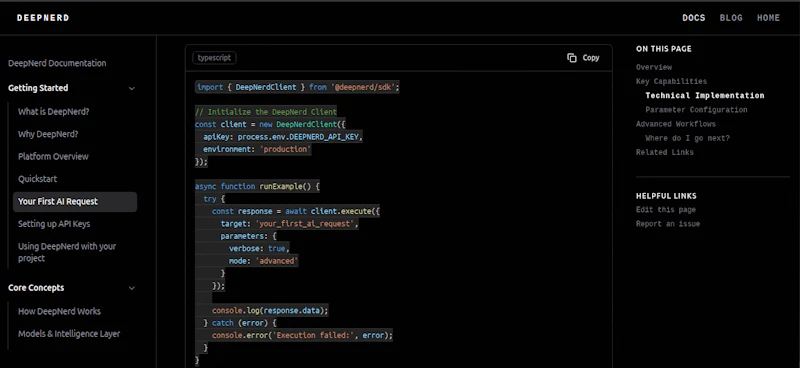Click the '// Initialize the DeepNerd Client' comment
Screen dimensions: 800x368
[x=266, y=112]
